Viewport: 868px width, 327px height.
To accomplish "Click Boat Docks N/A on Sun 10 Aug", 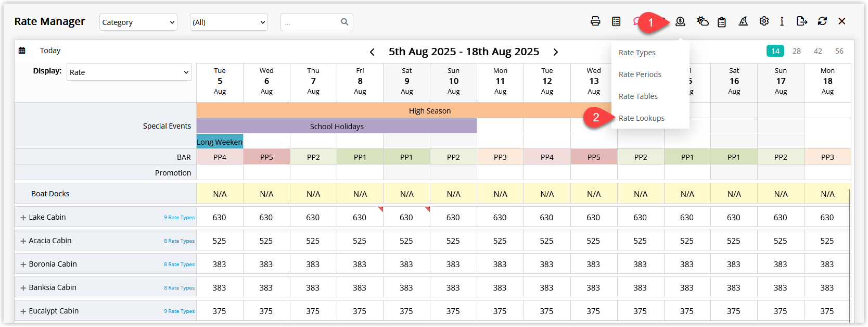I will click(453, 194).
